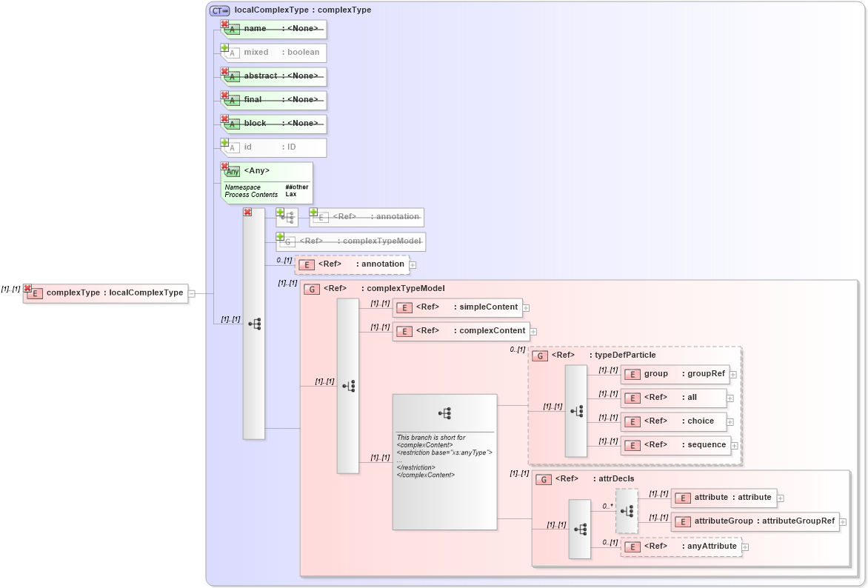Image resolution: width=868 pixels, height=588 pixels.
Task: Click the E icon on the simpleContent element
Action: pos(404,307)
